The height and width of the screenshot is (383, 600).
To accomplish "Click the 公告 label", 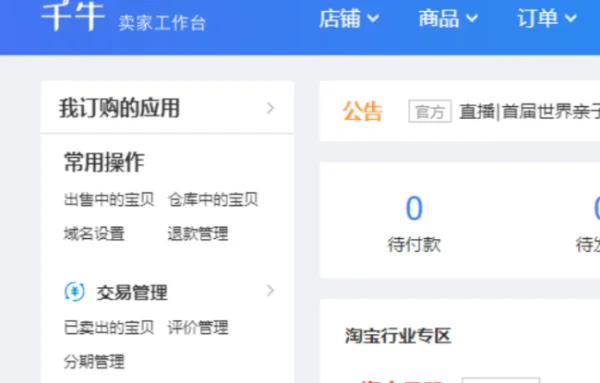I will point(362,111).
